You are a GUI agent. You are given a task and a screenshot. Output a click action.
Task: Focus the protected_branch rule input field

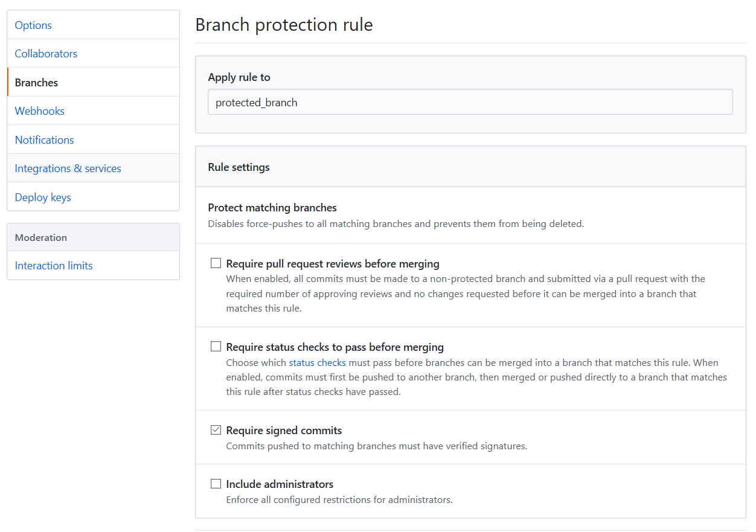pos(470,102)
